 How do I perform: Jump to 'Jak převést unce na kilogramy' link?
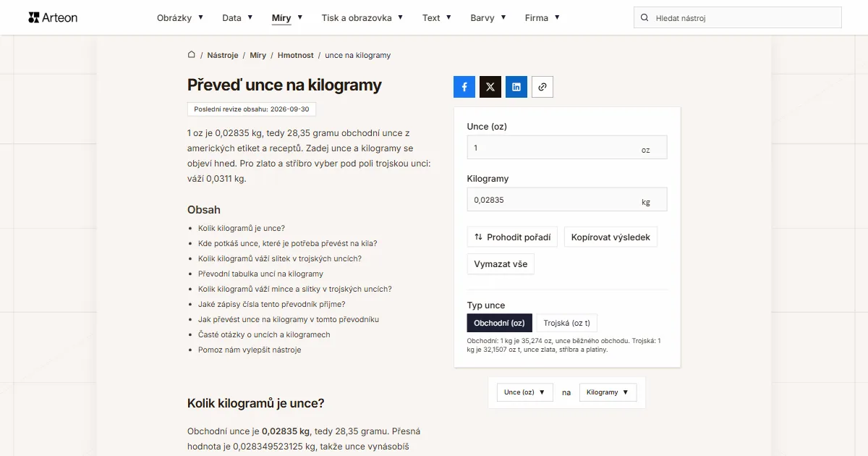click(x=289, y=319)
